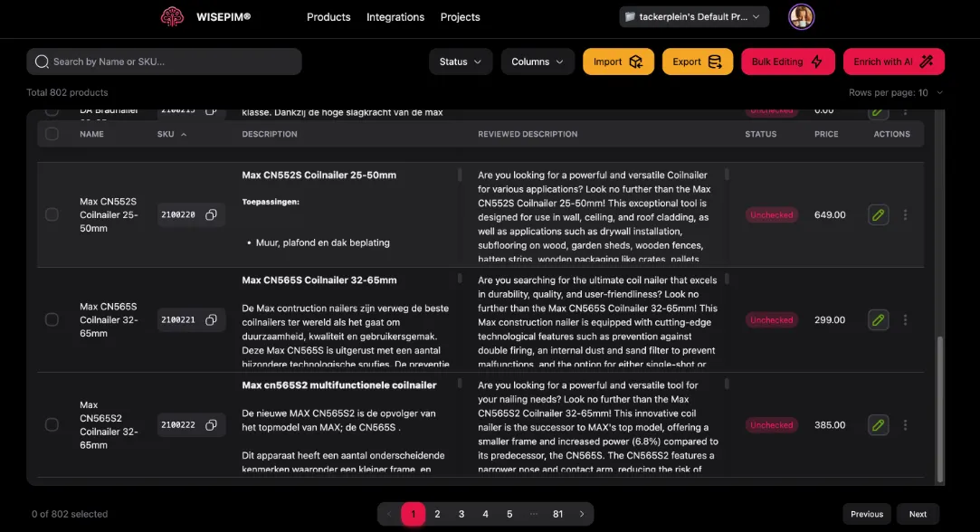This screenshot has height=532, width=980.
Task: Copy the SKU 2100220 using the copy icon
Action: [211, 214]
